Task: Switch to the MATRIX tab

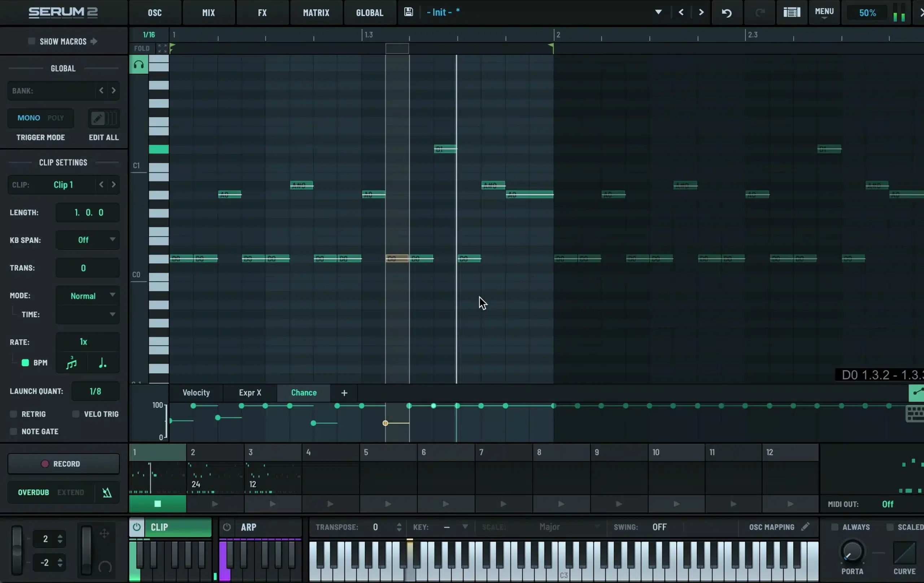Action: (x=316, y=13)
